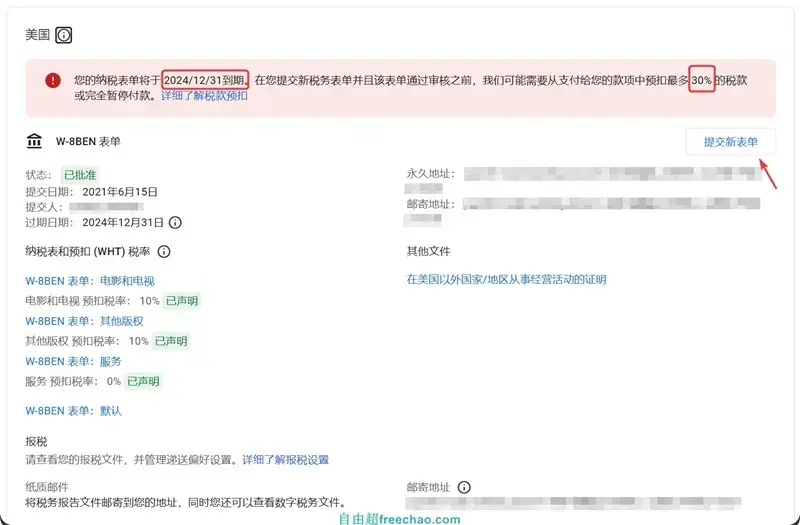Open W-8BEN 表单：服务 link
The height and width of the screenshot is (525, 800).
pos(73,361)
